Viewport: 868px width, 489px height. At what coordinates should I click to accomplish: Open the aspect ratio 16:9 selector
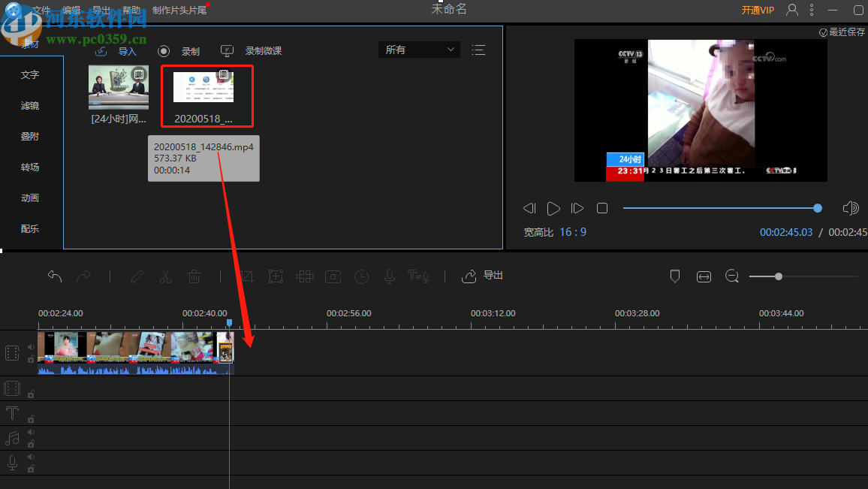click(573, 232)
